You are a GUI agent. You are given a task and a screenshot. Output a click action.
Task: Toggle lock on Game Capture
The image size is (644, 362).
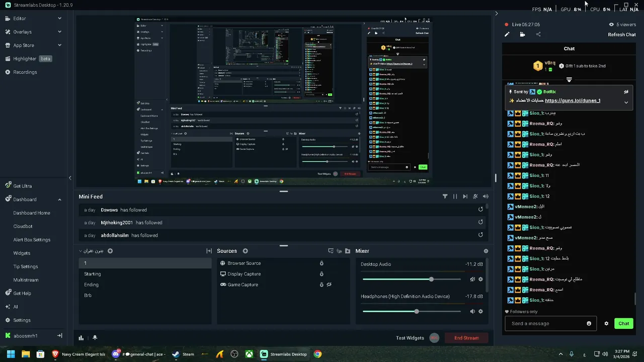[x=321, y=285]
